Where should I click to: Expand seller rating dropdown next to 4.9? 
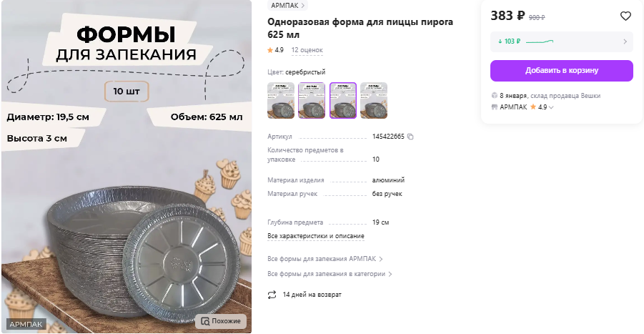(551, 107)
